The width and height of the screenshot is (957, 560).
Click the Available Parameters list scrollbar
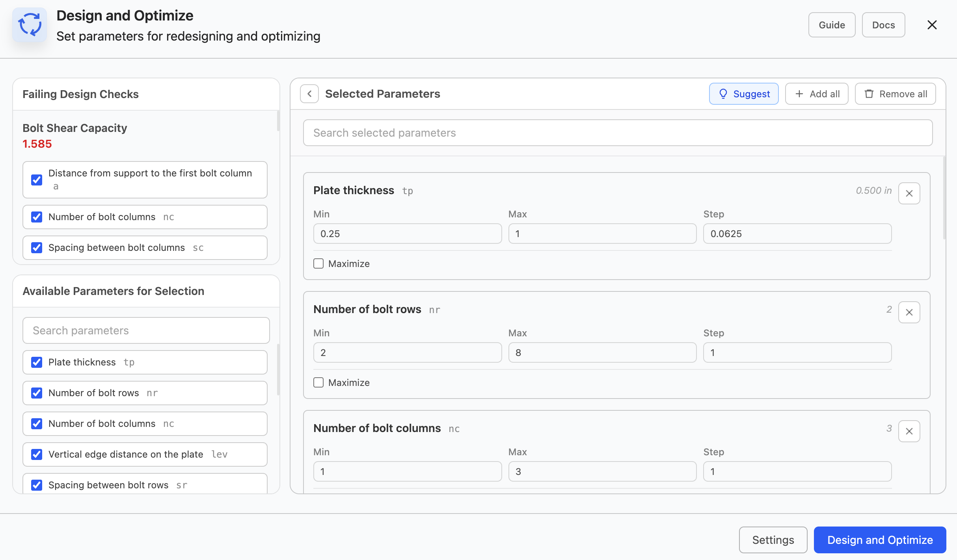coord(278,370)
